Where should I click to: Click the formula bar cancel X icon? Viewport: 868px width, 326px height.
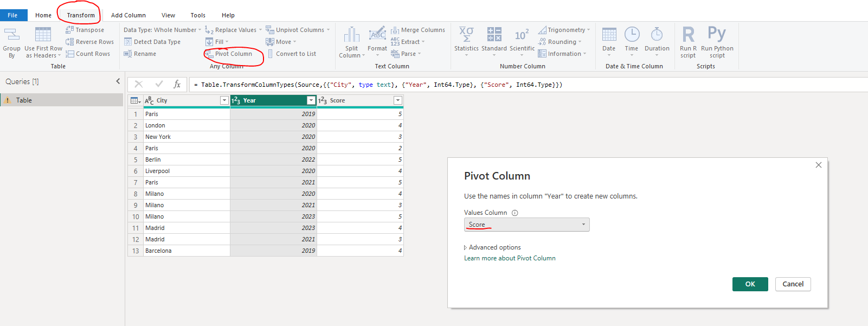click(139, 84)
